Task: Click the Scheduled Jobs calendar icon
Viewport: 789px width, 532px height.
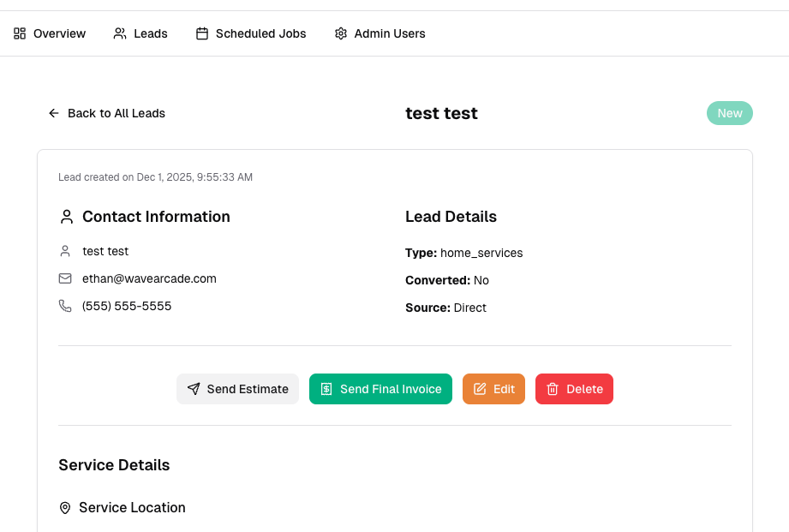Action: tap(202, 33)
